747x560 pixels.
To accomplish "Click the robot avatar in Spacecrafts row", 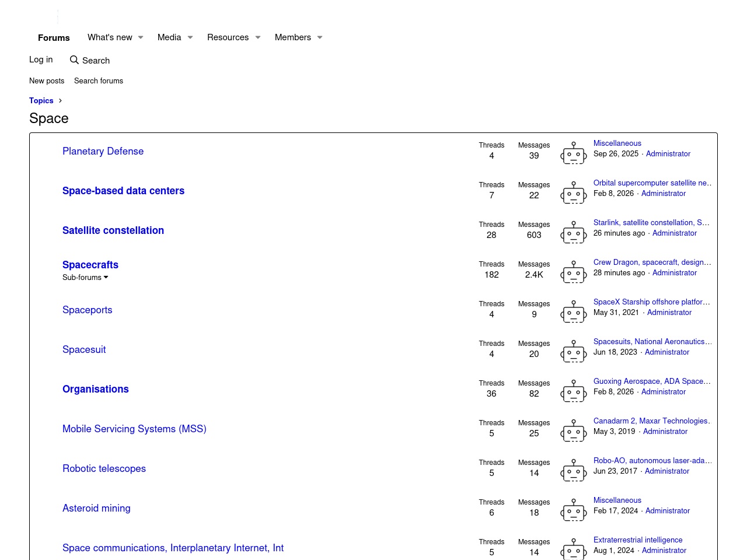I will point(574,272).
